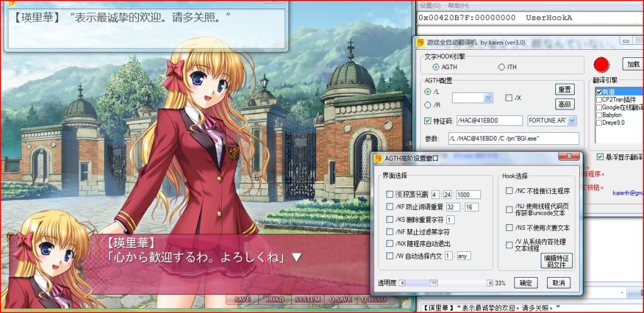Check Babylon translation engine
Viewport: 644px width, 313px height.
click(599, 115)
